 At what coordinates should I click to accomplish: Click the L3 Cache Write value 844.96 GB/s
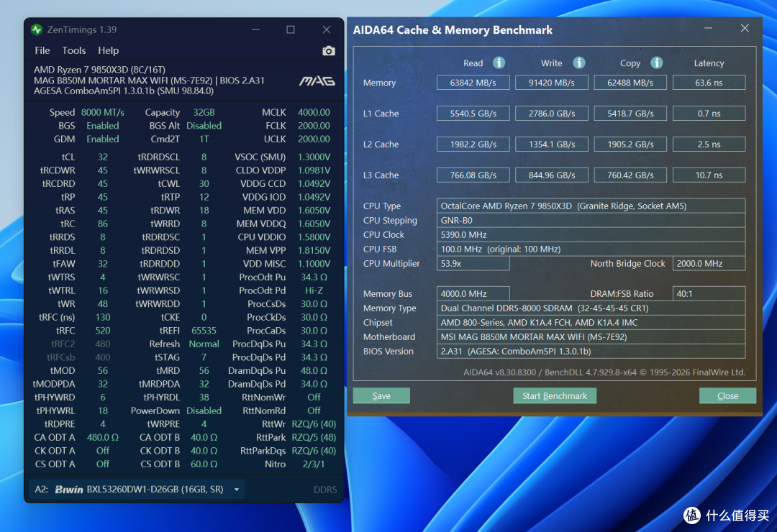[x=552, y=175]
